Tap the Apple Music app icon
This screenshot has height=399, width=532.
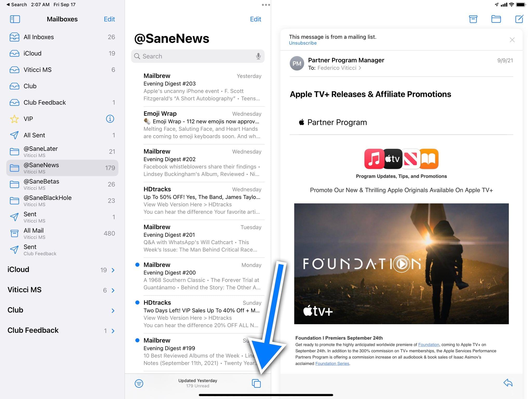374,159
